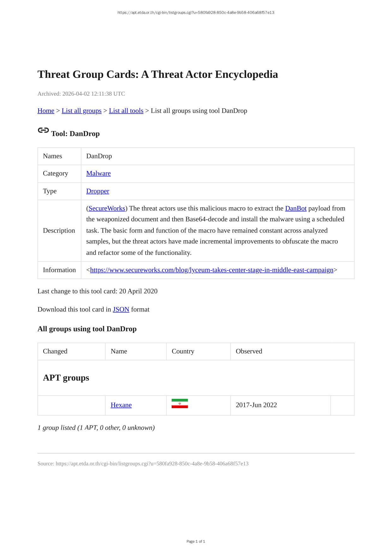392x554 pixels.
Task: Go to List all groups breadcrumb
Action: point(81,111)
